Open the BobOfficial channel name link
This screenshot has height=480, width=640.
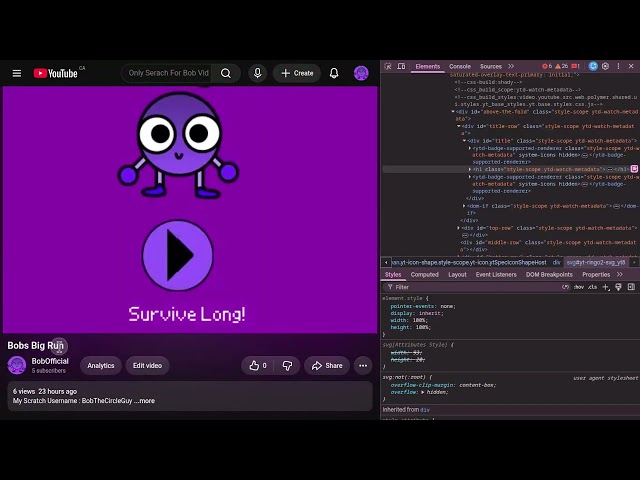50,361
